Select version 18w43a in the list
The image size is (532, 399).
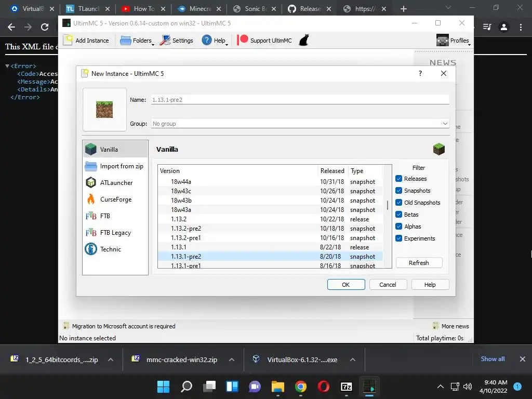(x=270, y=210)
